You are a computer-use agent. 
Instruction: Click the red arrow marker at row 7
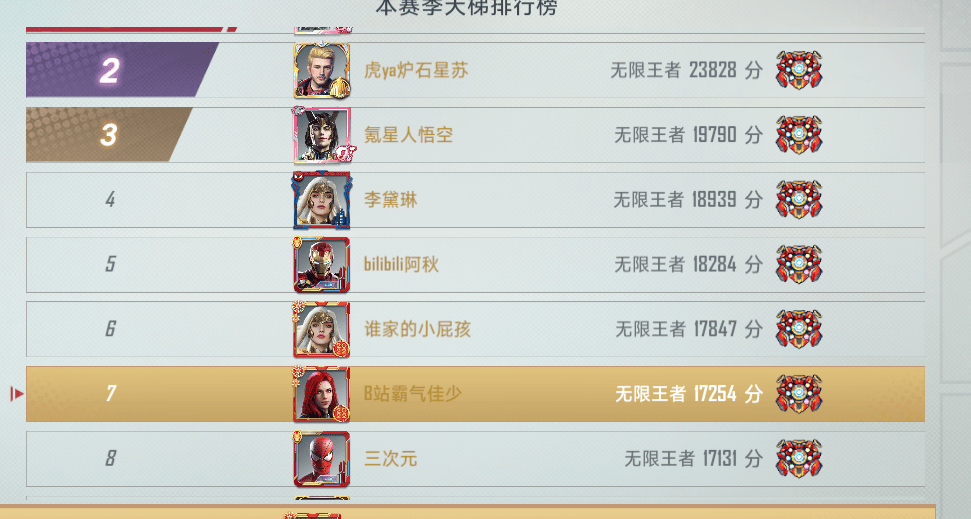pyautogui.click(x=17, y=393)
